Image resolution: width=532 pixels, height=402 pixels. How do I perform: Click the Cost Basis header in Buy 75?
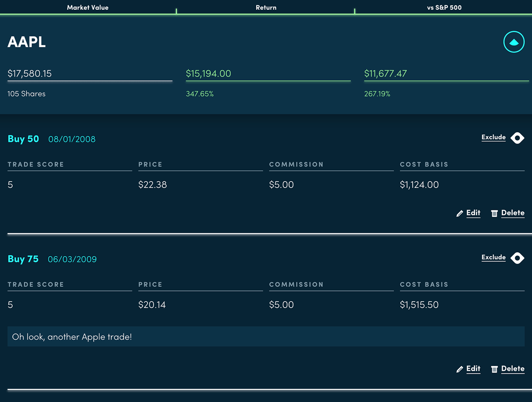[424, 285]
